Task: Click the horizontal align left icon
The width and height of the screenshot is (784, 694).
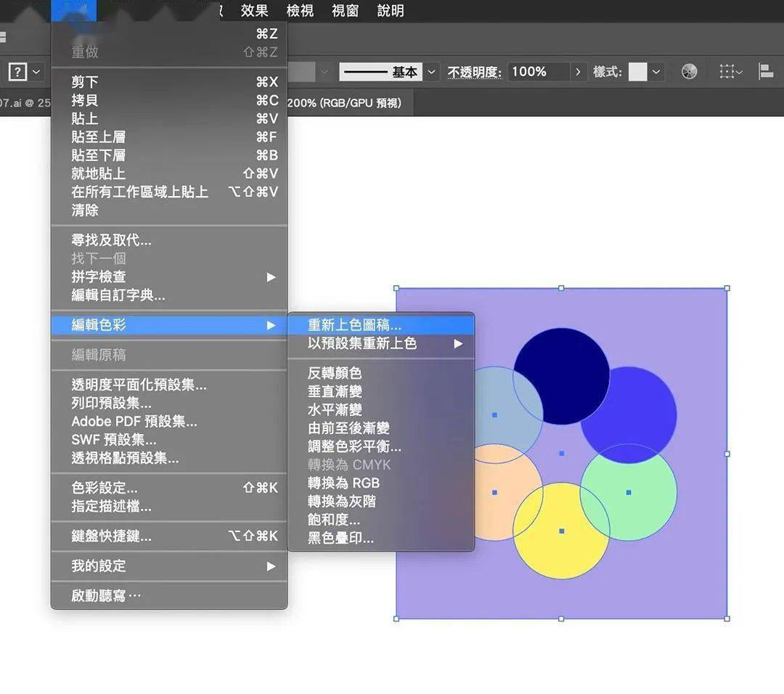Action: click(x=765, y=71)
